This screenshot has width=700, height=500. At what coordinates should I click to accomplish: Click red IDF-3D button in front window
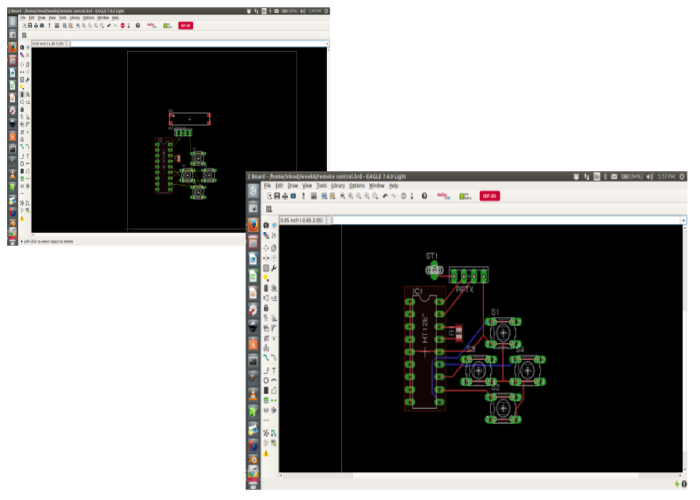pos(490,196)
